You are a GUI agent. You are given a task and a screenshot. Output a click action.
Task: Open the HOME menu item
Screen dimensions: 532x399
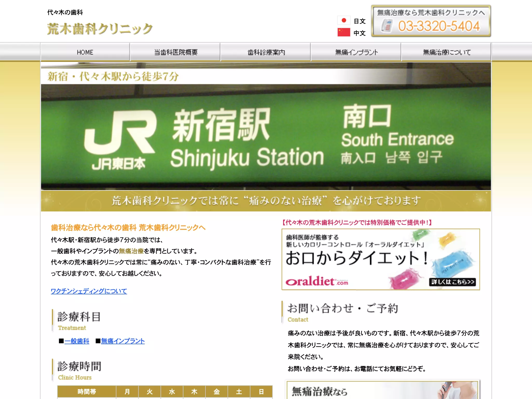[85, 52]
